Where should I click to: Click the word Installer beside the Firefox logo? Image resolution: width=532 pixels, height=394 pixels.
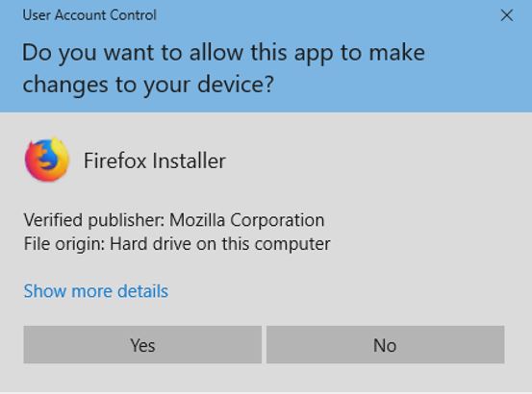click(189, 160)
